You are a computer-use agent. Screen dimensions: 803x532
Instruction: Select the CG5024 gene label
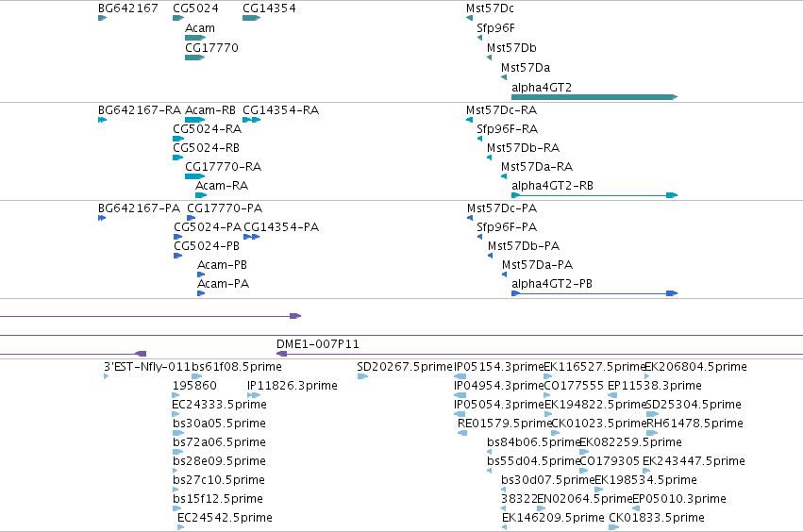(195, 8)
